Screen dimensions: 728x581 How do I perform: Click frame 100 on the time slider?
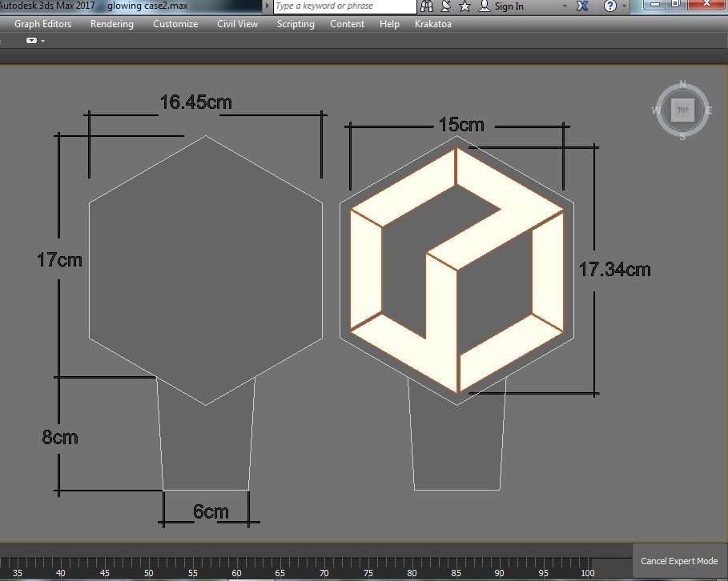click(587, 573)
